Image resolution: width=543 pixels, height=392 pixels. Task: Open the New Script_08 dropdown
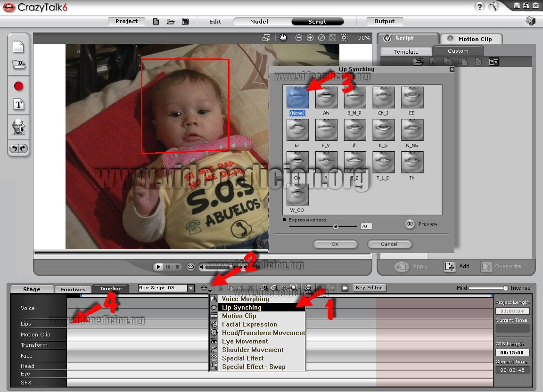[x=190, y=288]
